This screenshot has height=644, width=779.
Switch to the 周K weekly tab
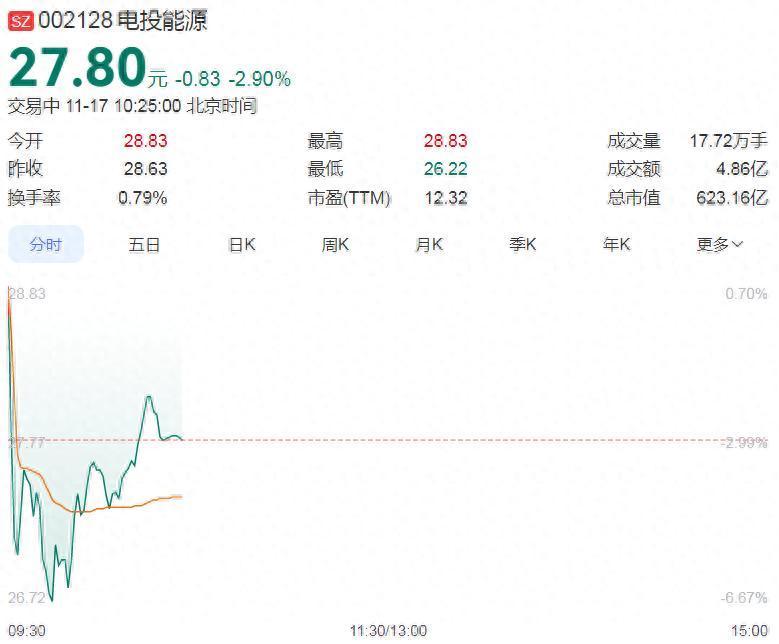pos(335,245)
